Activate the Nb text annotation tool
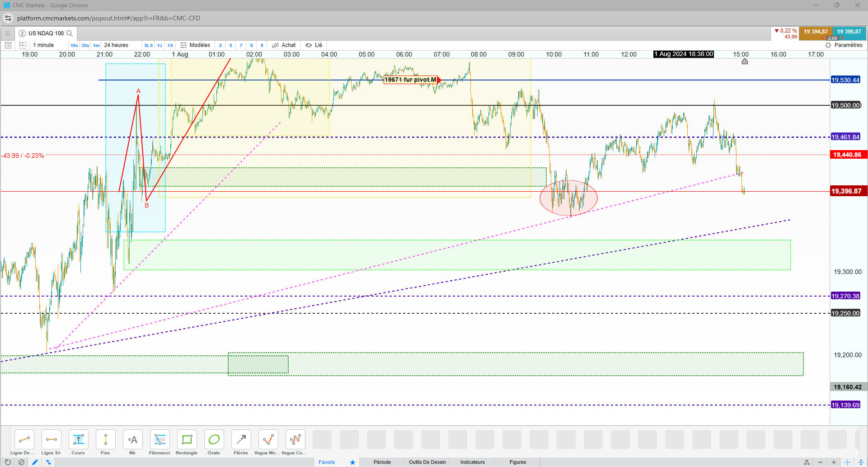Image resolution: width=868 pixels, height=467 pixels. pos(132,443)
